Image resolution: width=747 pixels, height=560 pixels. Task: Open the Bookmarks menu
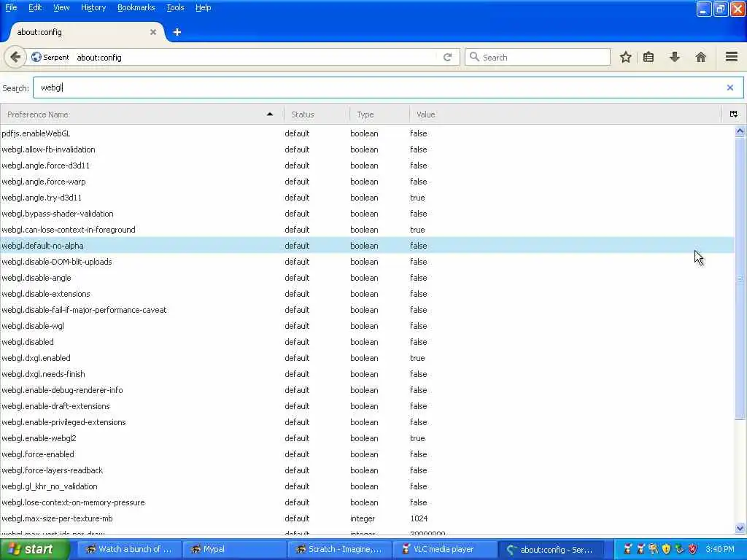pos(136,7)
